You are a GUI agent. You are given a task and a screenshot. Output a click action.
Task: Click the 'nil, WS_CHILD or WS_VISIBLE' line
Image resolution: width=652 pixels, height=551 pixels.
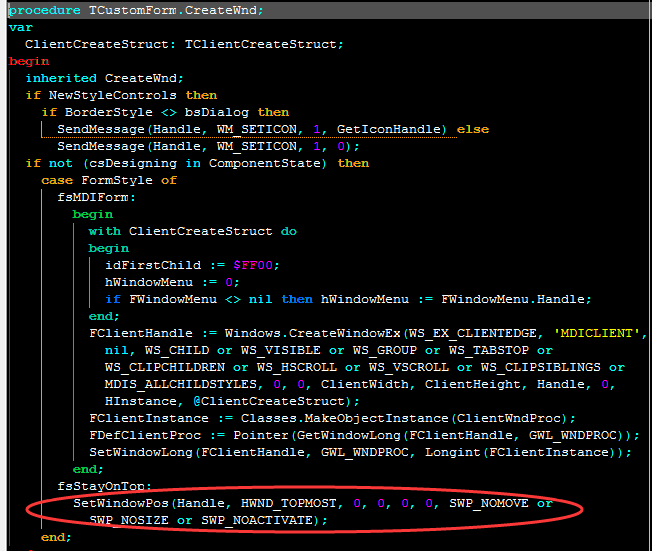coord(328,351)
